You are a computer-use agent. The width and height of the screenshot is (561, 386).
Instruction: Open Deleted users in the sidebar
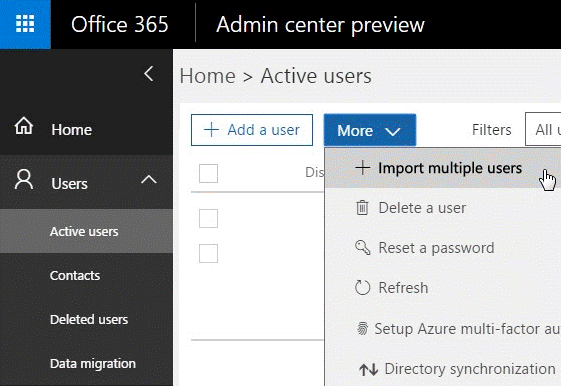click(86, 319)
